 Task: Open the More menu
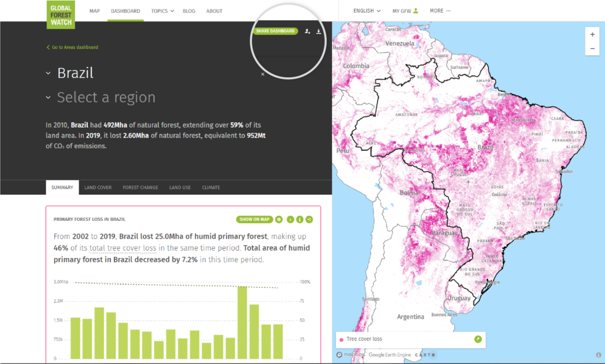point(440,11)
